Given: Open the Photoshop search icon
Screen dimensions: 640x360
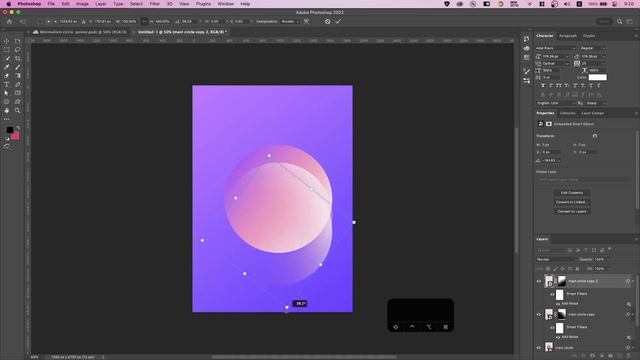Looking at the screenshot, I should (620, 22).
